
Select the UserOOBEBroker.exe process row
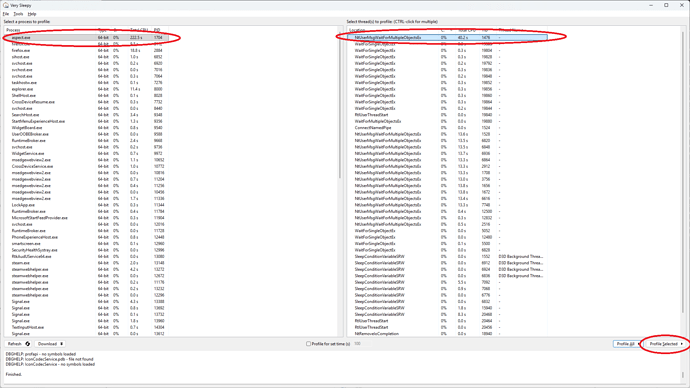87,134
